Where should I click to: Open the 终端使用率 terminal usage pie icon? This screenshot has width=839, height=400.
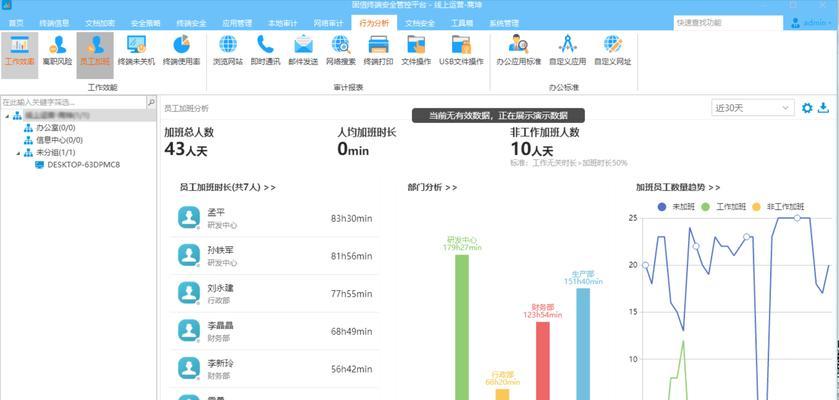click(x=181, y=50)
